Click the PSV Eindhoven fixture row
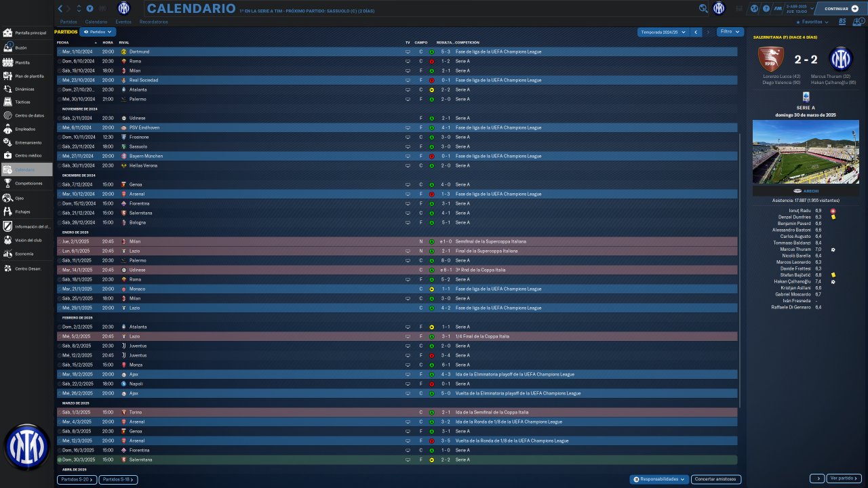Image resolution: width=868 pixels, height=488 pixels. point(397,127)
